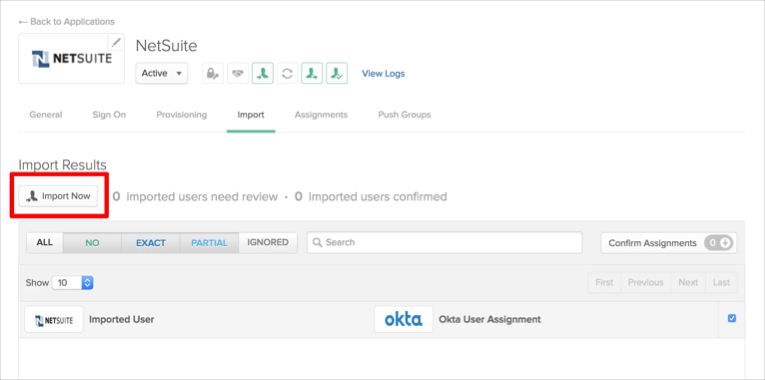
Task: Click the circular sync arrows icon
Action: (287, 74)
